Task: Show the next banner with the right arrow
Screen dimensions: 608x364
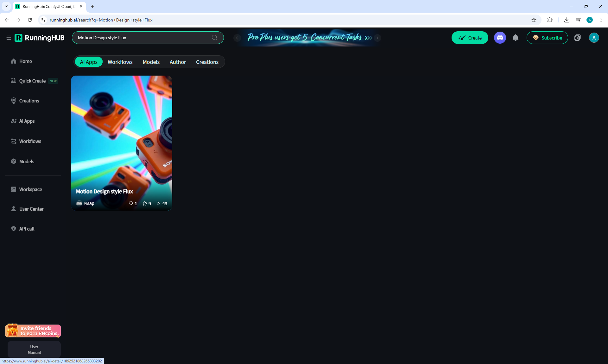Action: 377,38
